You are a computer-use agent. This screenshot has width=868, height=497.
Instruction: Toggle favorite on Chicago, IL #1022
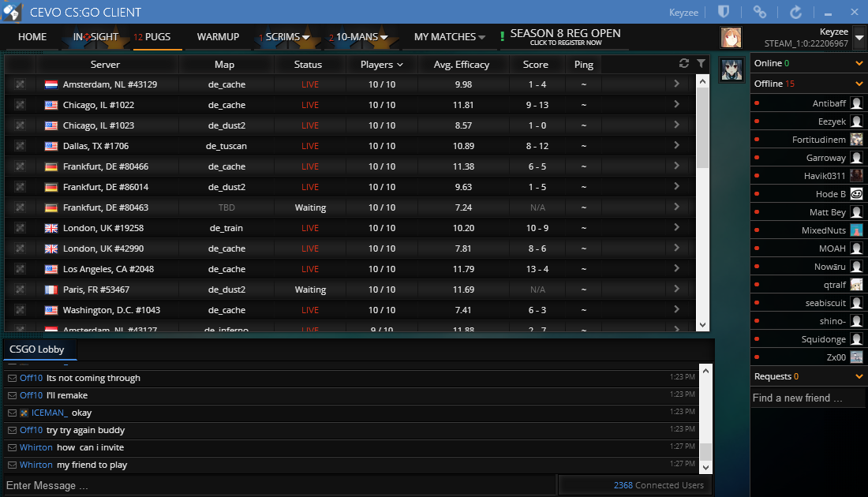pyautogui.click(x=20, y=105)
